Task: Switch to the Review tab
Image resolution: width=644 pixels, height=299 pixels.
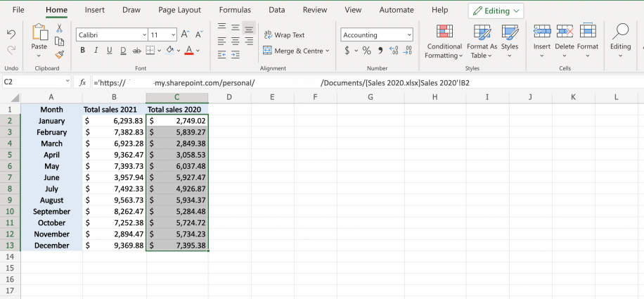Action: [315, 10]
